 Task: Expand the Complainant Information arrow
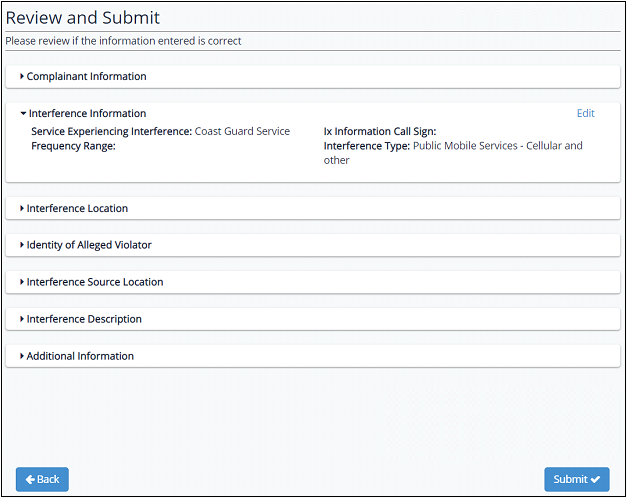[22, 76]
